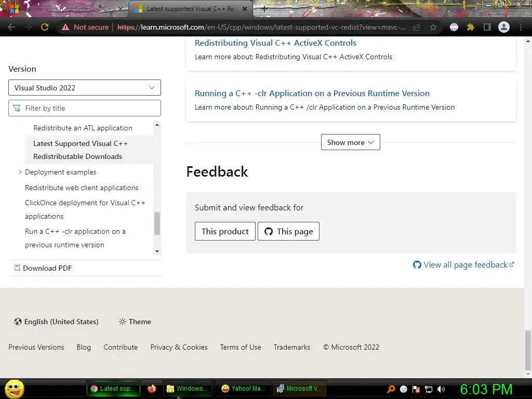Open the Windows... taskbar window
The image size is (532, 399).
coord(188,389)
